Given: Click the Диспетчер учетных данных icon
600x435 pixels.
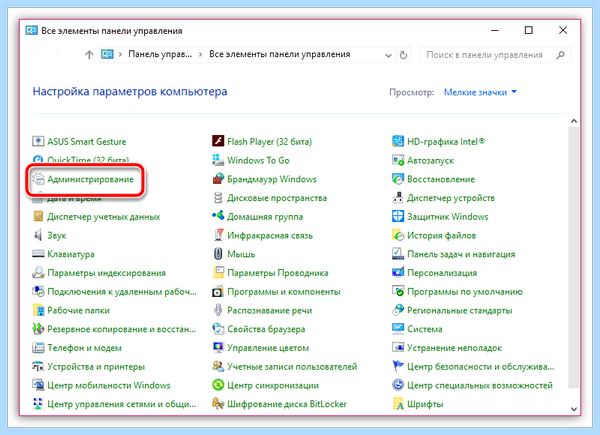Looking at the screenshot, I should (x=38, y=217).
